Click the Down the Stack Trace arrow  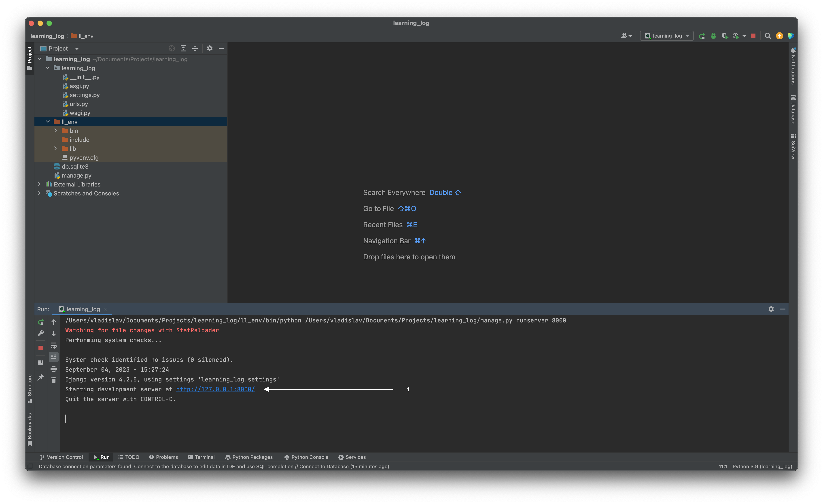53,333
